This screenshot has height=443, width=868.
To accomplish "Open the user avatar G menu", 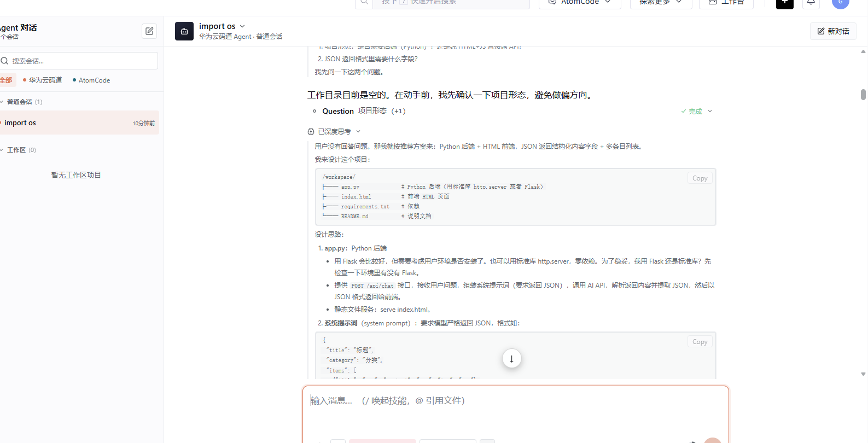I will [840, 3].
